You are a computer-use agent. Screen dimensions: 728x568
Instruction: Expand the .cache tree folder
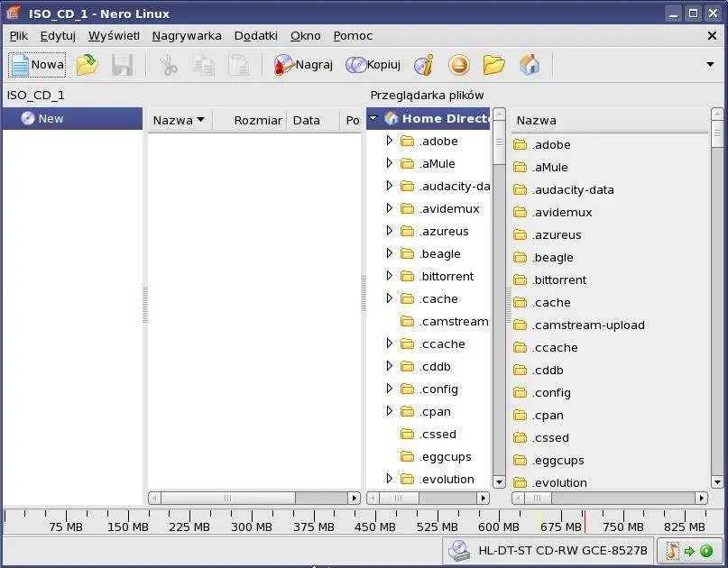coord(390,298)
